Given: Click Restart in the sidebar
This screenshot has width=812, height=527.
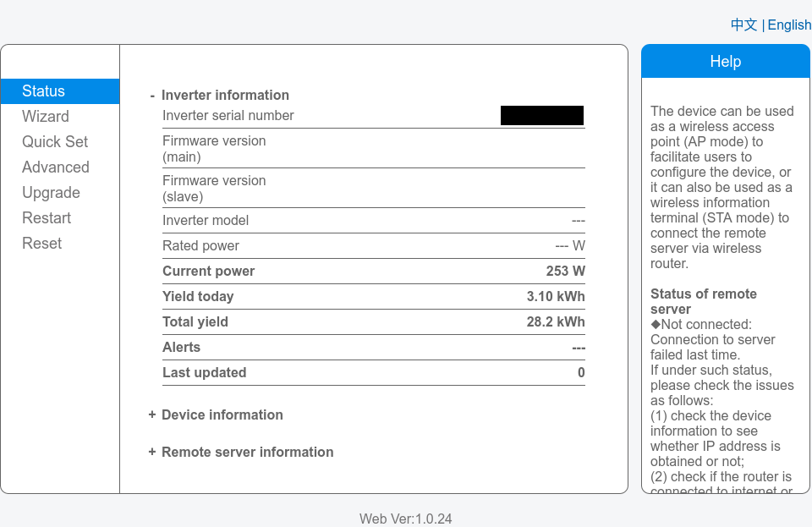Looking at the screenshot, I should coord(47,218).
